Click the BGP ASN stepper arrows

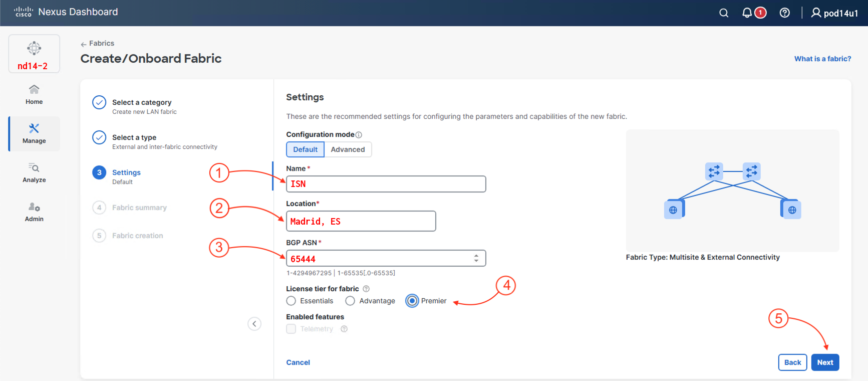pos(476,258)
